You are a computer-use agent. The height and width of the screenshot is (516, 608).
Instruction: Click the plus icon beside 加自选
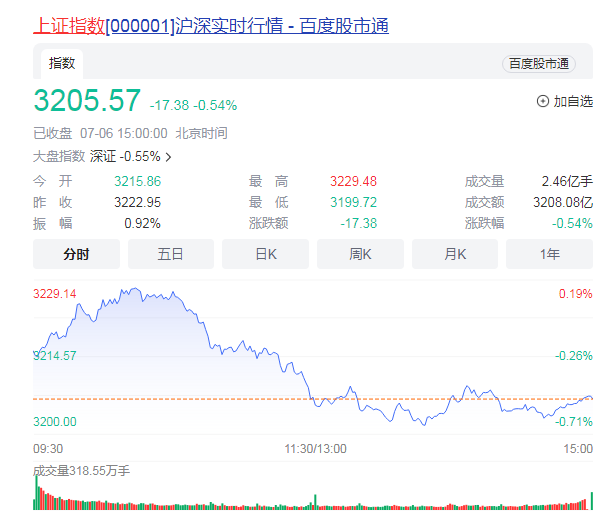coord(543,101)
